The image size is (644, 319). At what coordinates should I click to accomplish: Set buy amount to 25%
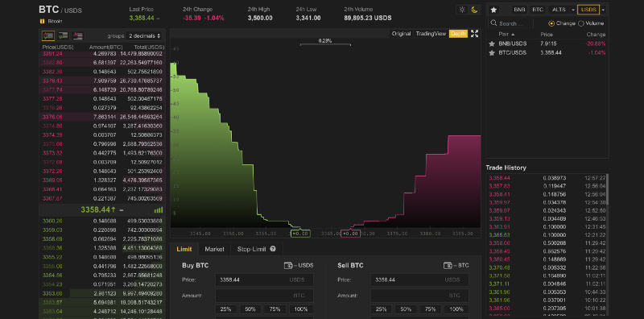pos(225,309)
